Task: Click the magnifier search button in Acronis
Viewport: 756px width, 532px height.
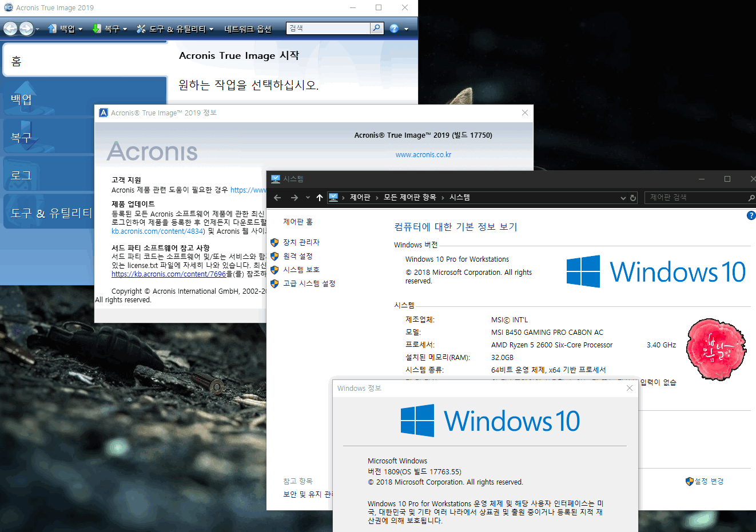Action: (x=376, y=28)
